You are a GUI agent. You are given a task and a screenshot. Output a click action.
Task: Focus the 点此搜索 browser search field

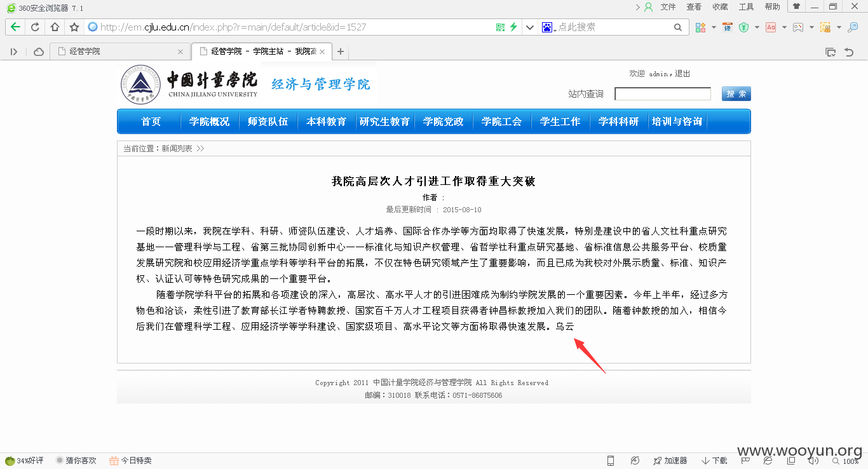coord(613,27)
